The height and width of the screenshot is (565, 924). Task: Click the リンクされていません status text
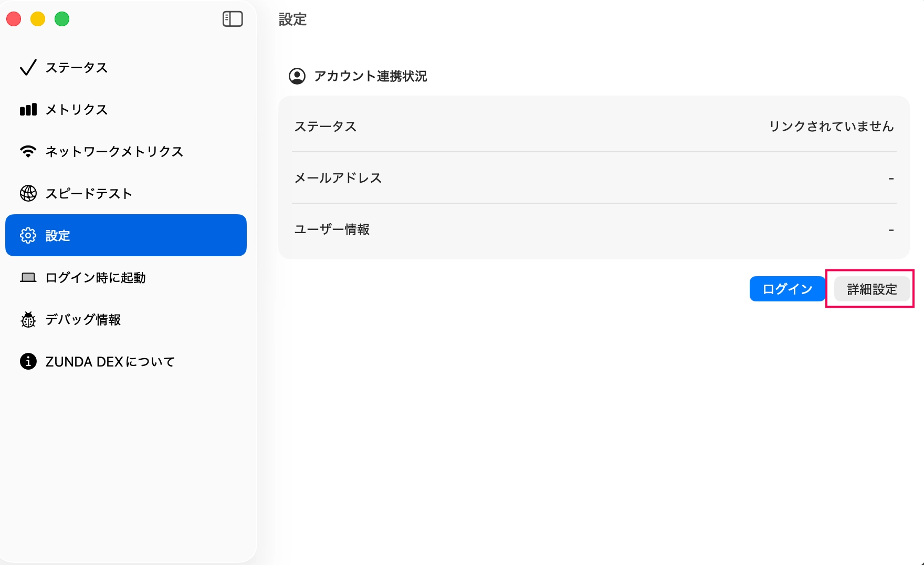(x=831, y=127)
